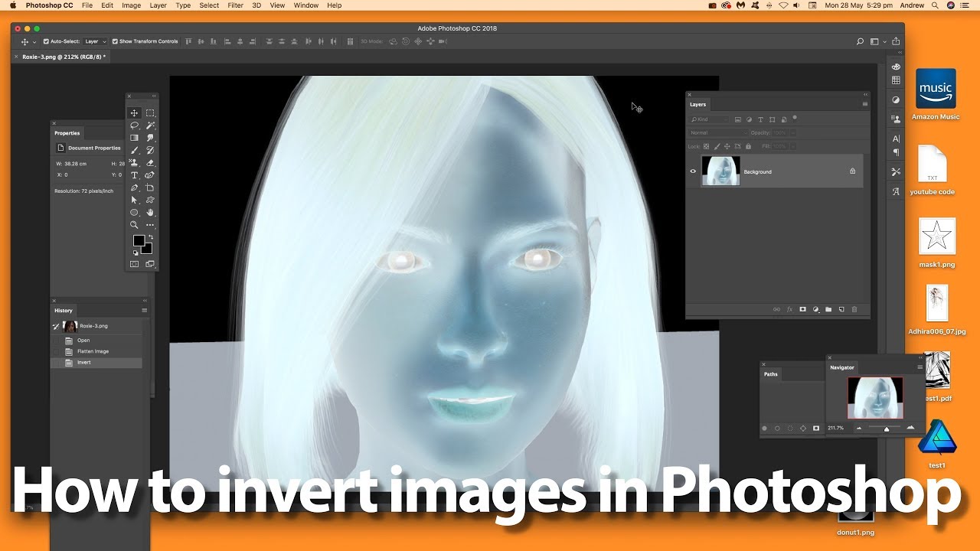The width and height of the screenshot is (980, 551).
Task: Adjust the Navigator zoom slider
Action: [x=887, y=429]
